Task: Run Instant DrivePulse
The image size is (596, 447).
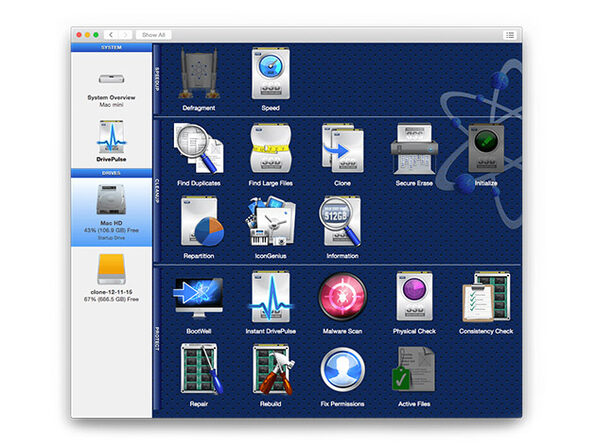Action: point(271,303)
